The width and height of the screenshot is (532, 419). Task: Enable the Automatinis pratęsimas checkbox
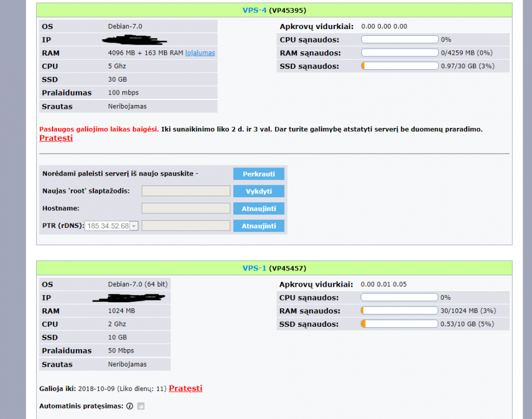[141, 406]
